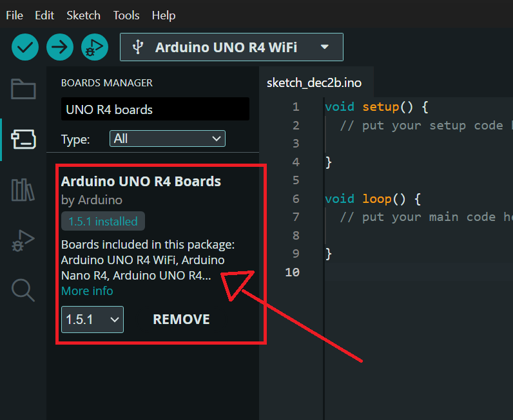This screenshot has height=420, width=513.
Task: Open the Type filter dropdown
Action: (x=167, y=138)
